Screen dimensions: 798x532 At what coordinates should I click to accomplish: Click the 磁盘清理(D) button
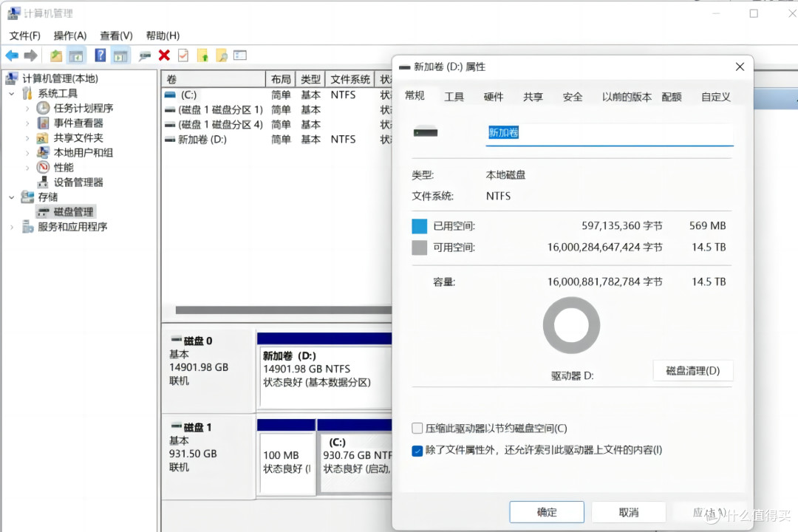click(692, 371)
